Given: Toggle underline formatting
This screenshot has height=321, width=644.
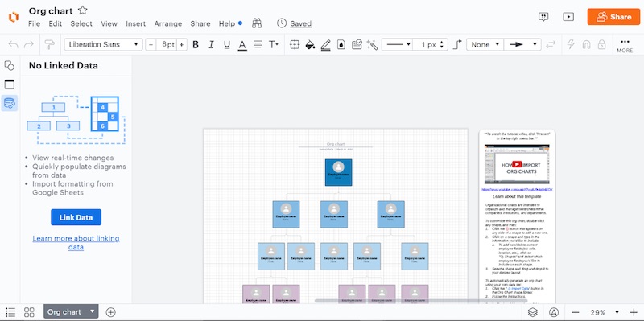Looking at the screenshot, I should [227, 45].
